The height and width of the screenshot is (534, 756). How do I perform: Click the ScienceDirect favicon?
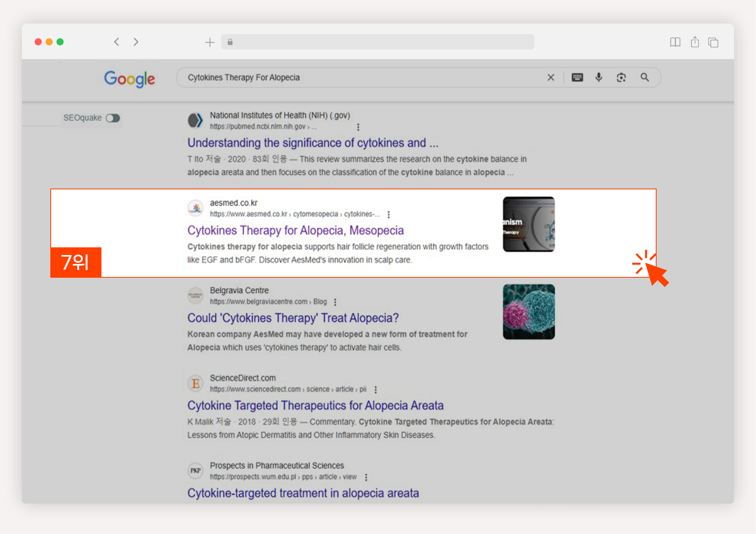196,383
